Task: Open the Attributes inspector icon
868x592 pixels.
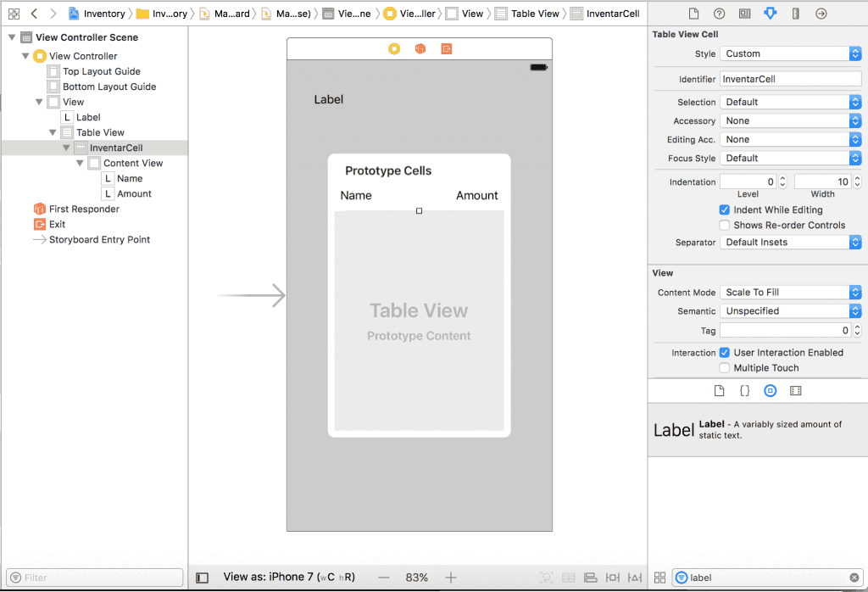Action: click(x=770, y=14)
